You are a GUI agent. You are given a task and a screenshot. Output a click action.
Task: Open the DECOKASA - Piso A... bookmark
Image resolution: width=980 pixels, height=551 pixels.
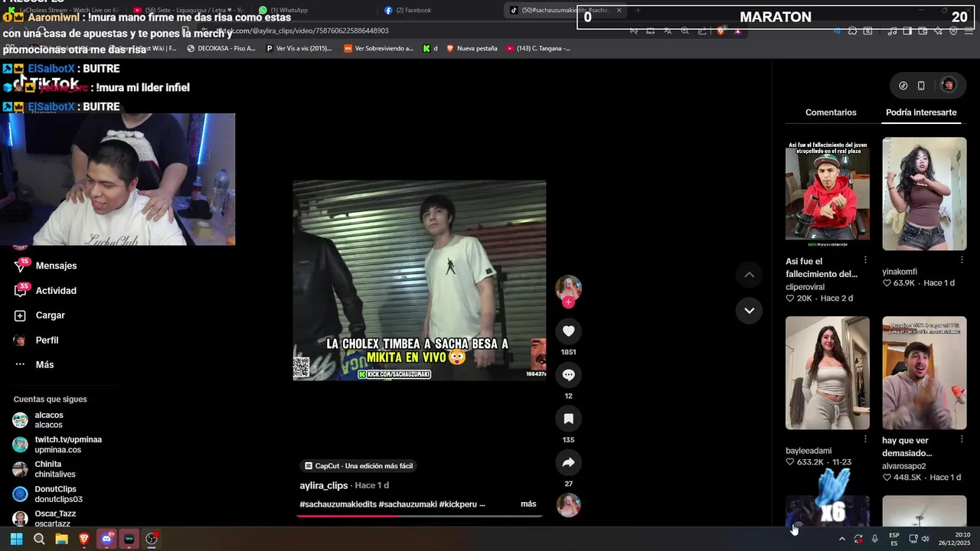point(221,48)
